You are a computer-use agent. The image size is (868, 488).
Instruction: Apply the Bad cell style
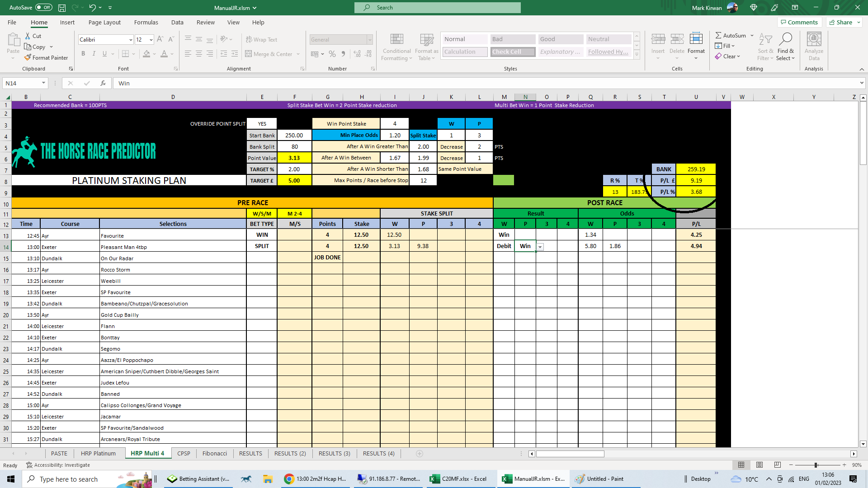(513, 39)
